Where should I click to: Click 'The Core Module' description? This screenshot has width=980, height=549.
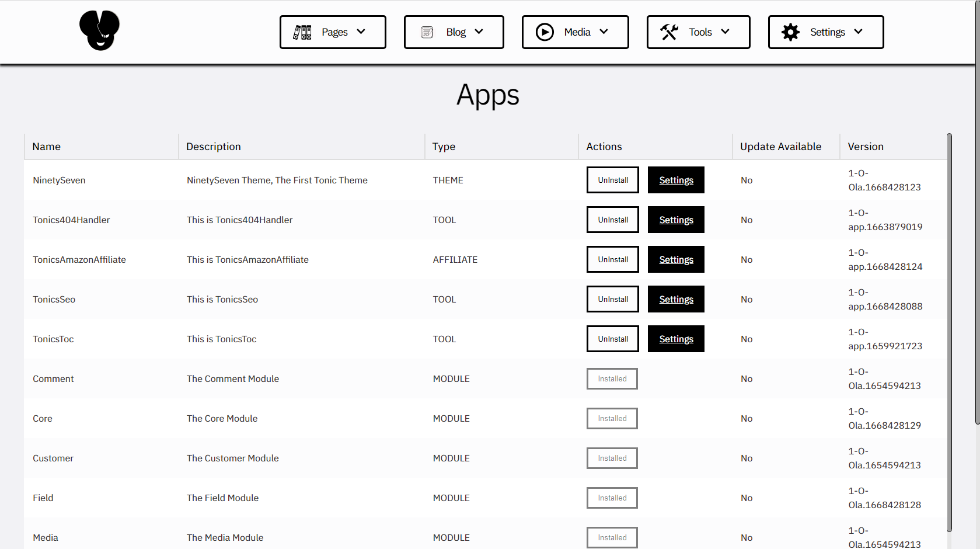coord(222,418)
